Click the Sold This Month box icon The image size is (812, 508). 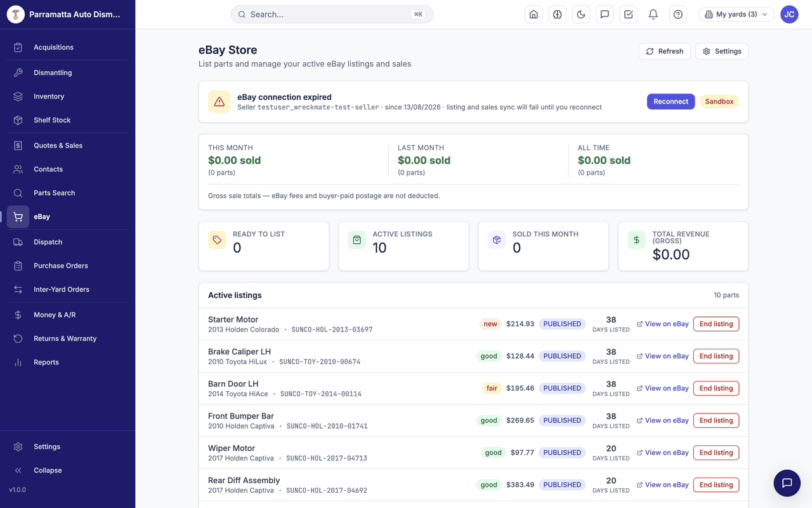[497, 240]
